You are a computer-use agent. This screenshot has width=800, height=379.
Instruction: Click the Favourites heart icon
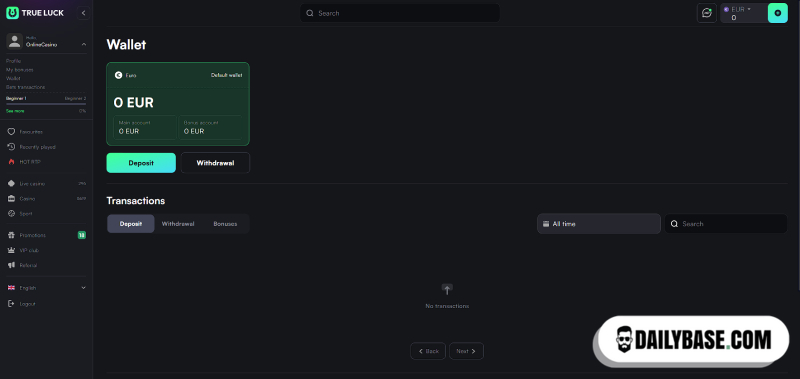11,132
